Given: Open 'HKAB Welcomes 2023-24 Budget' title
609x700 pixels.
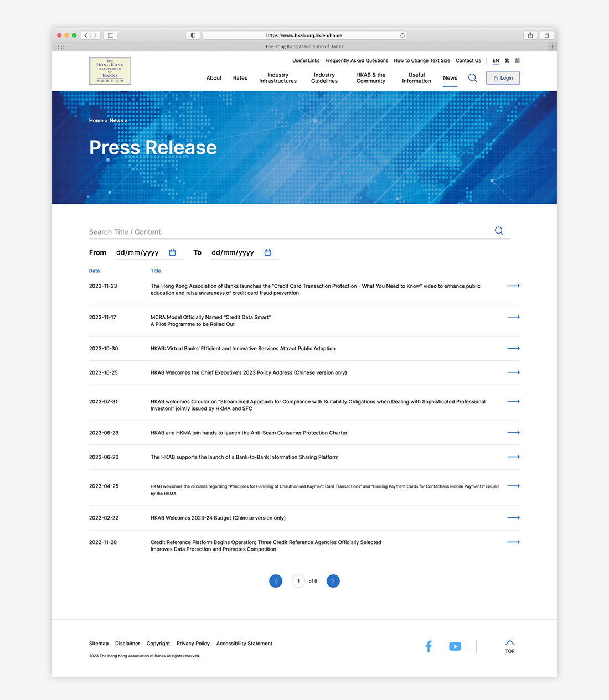Looking at the screenshot, I should [218, 518].
